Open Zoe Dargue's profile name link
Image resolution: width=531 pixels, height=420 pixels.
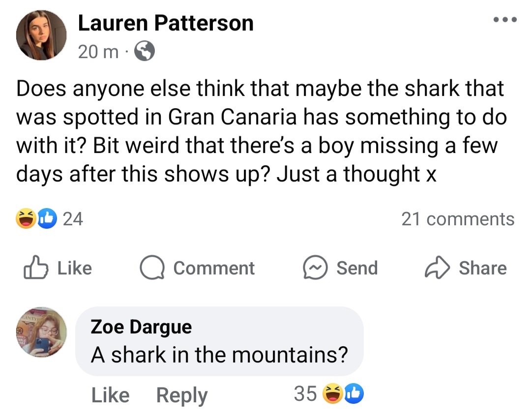(x=141, y=327)
